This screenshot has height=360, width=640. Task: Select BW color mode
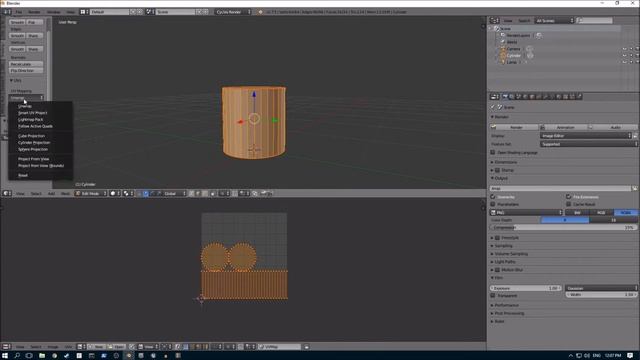tap(577, 212)
